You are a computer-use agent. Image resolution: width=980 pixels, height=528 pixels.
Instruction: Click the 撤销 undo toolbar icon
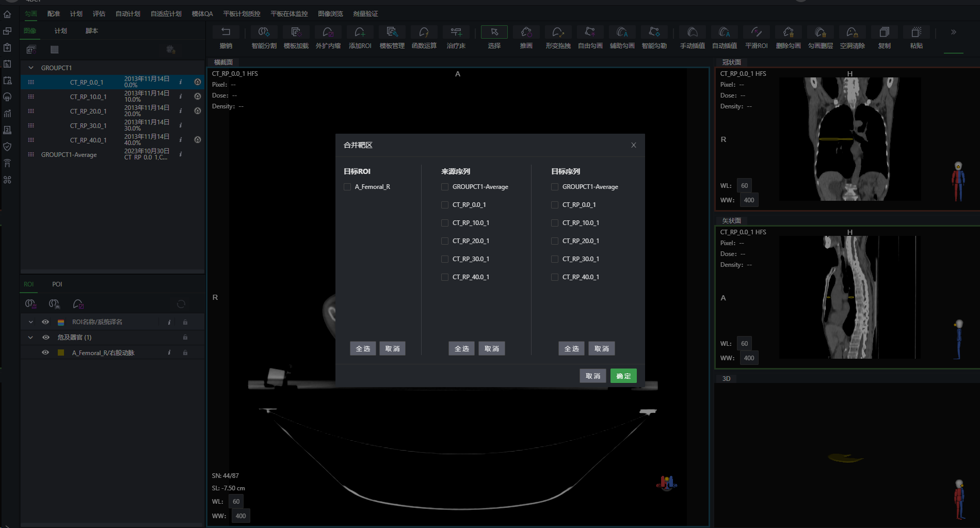pos(226,33)
